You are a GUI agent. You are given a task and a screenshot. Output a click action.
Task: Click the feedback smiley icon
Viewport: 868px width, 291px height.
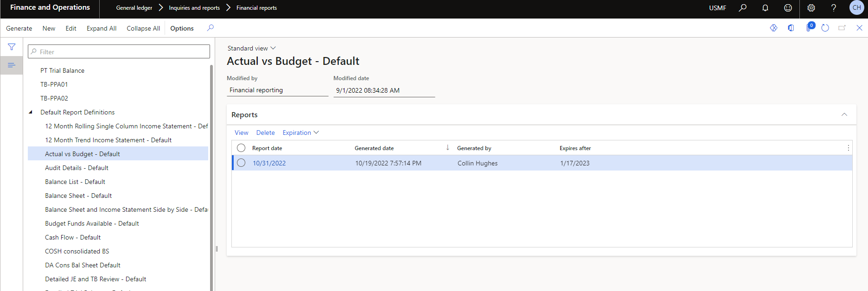[788, 8]
